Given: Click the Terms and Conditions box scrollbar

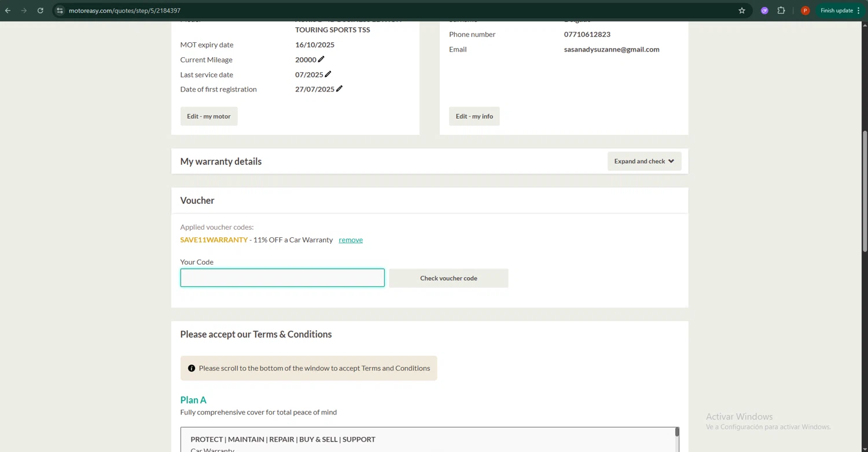Looking at the screenshot, I should [x=677, y=432].
